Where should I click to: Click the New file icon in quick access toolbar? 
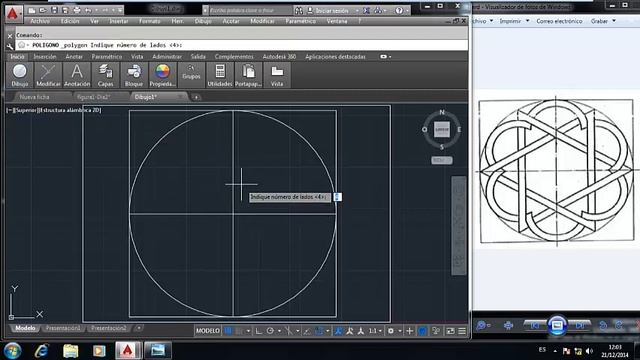click(32, 10)
